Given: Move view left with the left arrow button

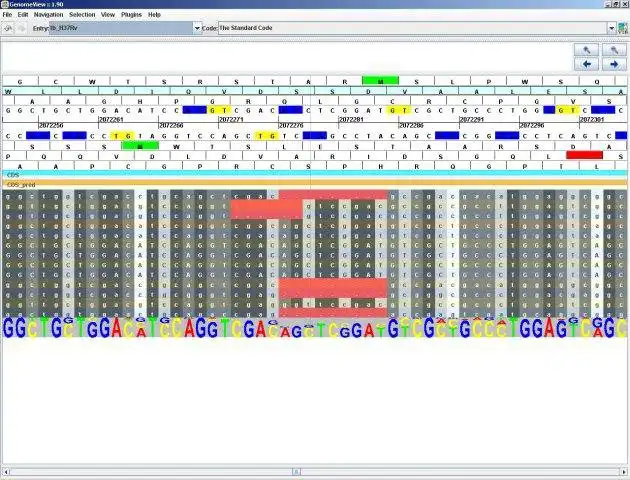Looking at the screenshot, I should (x=587, y=64).
